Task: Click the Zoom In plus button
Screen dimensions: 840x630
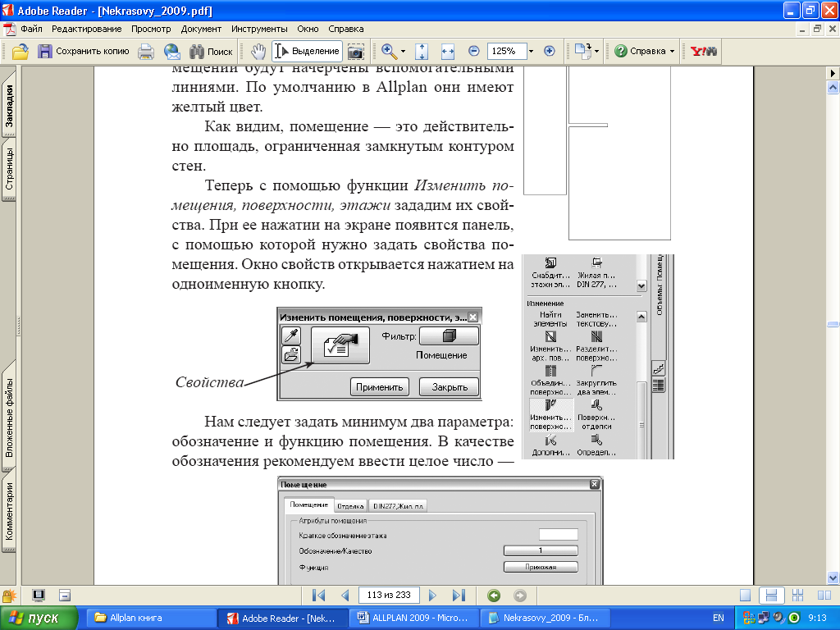Action: tap(549, 51)
